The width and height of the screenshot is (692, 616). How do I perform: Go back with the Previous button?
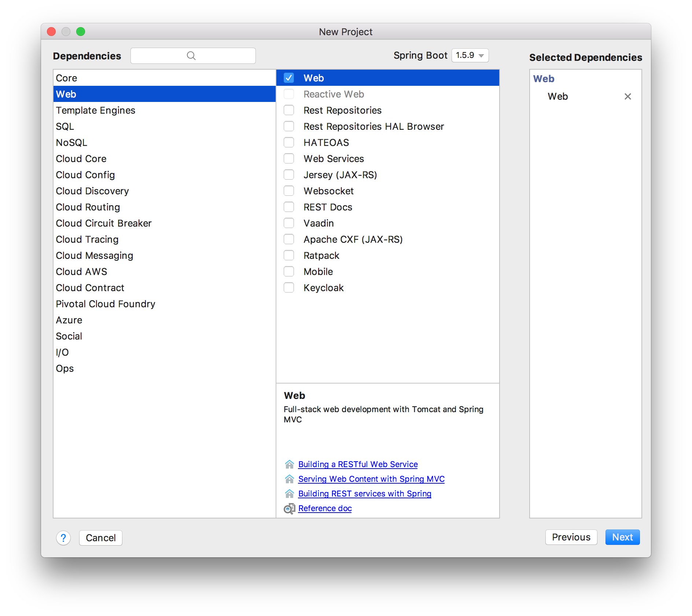571,537
